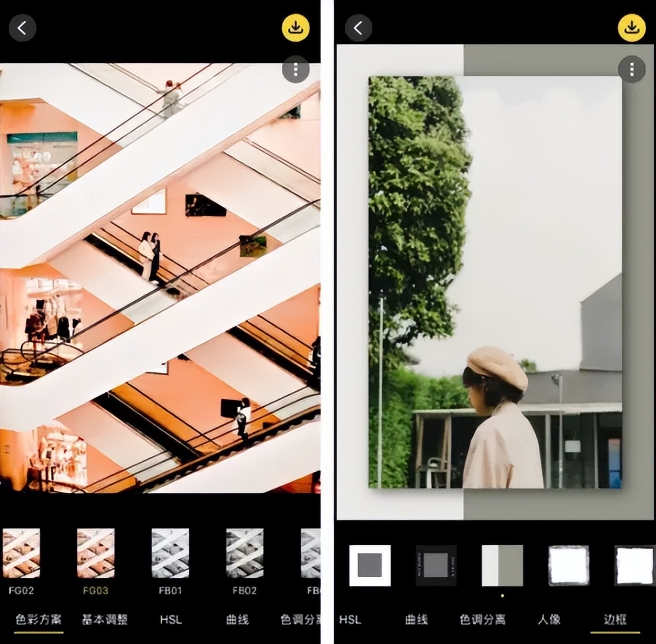
Task: Tap the back arrow on the right editor
Action: pos(358,27)
